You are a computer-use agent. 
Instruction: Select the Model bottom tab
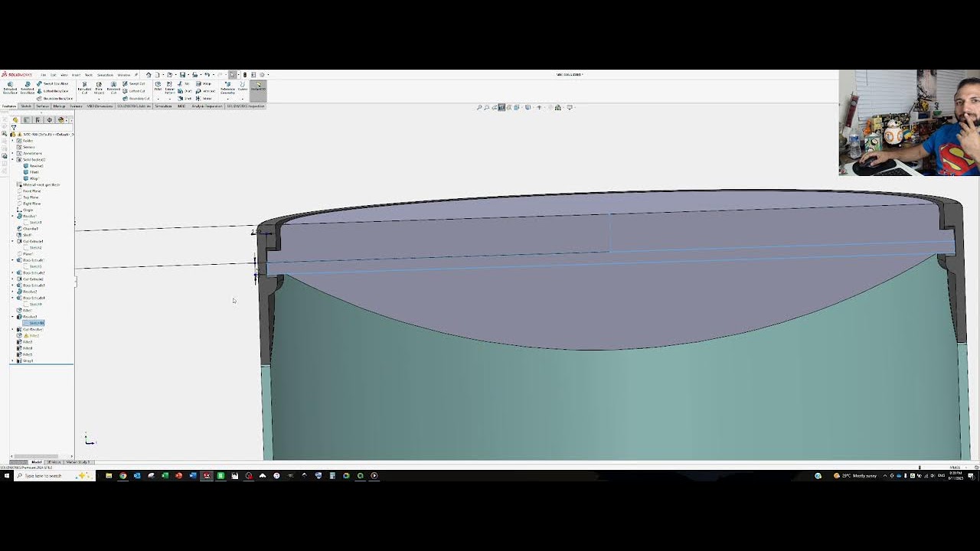tap(36, 462)
